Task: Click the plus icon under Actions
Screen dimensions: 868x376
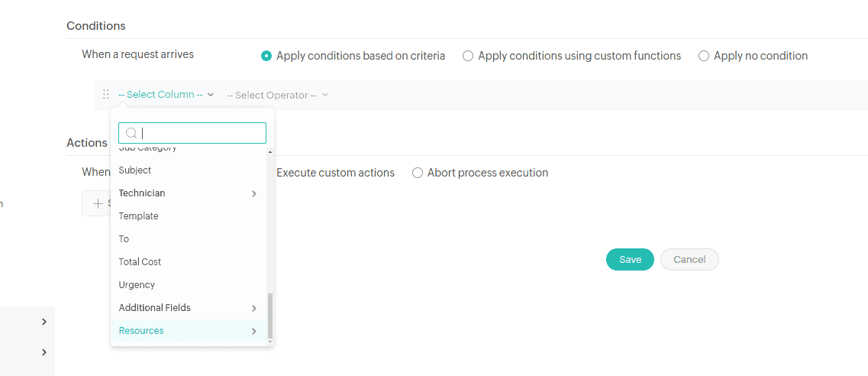Action: pyautogui.click(x=98, y=203)
